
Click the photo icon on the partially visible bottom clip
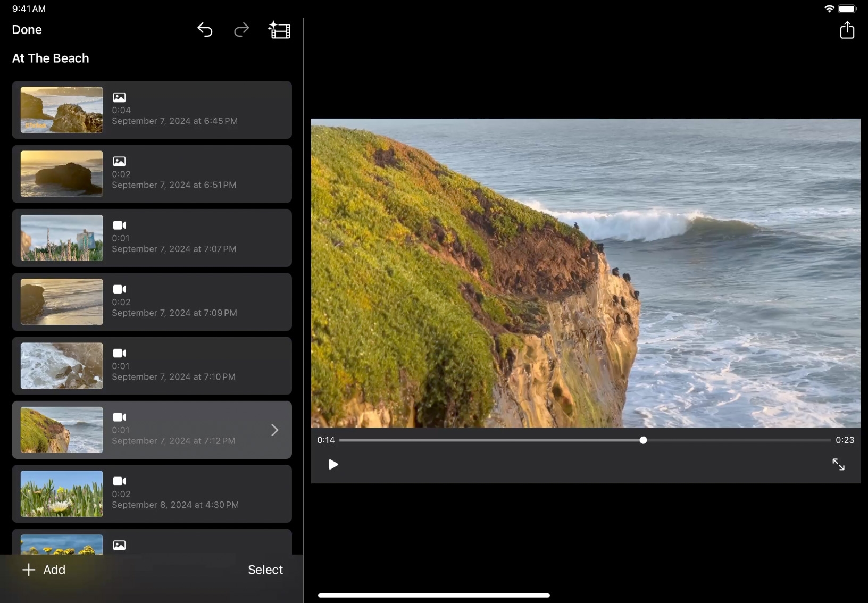119,545
